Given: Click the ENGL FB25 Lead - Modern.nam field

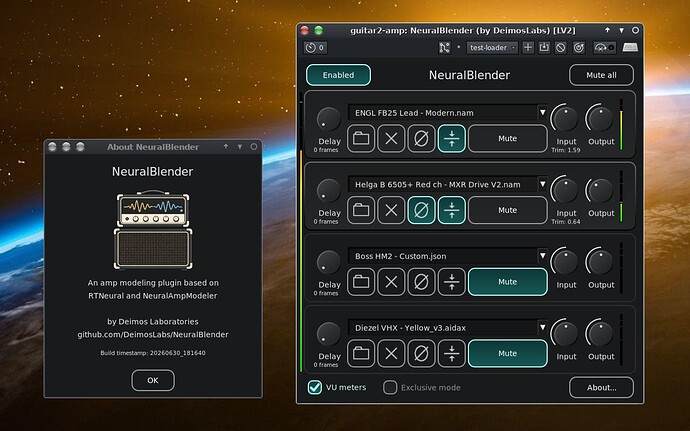Looking at the screenshot, I should pyautogui.click(x=442, y=113).
